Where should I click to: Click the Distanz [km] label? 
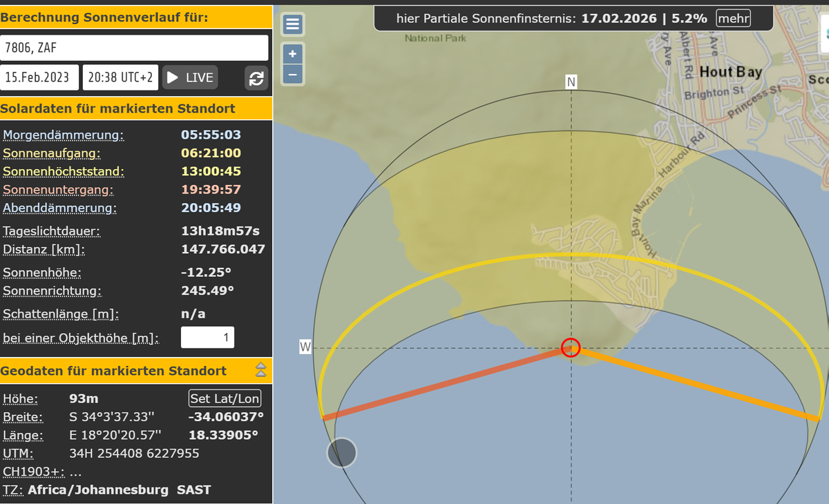tap(44, 249)
